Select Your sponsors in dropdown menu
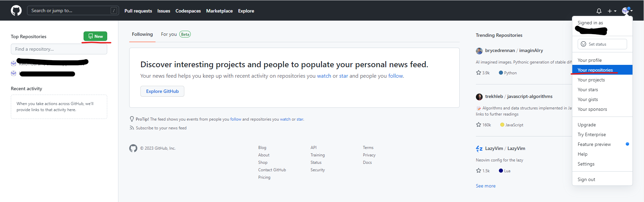Viewport: 644px width, 202px height. click(602, 109)
